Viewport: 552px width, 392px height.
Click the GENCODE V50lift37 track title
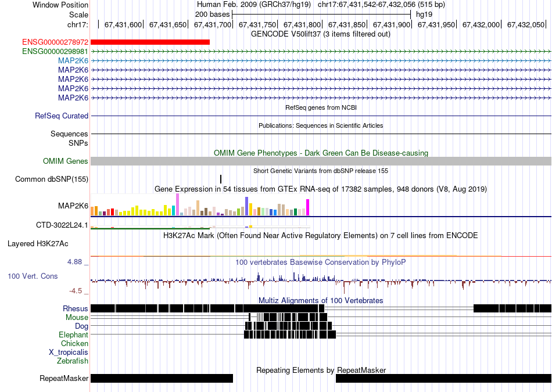click(x=321, y=34)
